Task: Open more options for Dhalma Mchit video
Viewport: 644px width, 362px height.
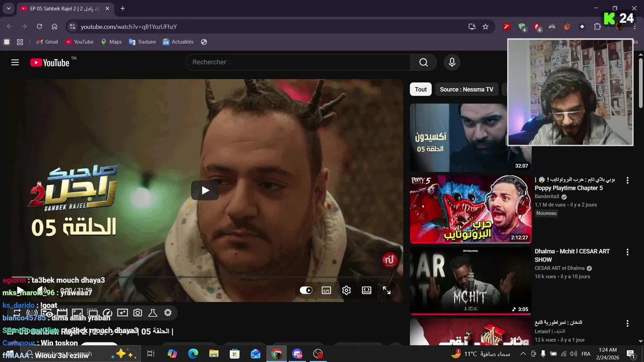Action: pos(627,252)
